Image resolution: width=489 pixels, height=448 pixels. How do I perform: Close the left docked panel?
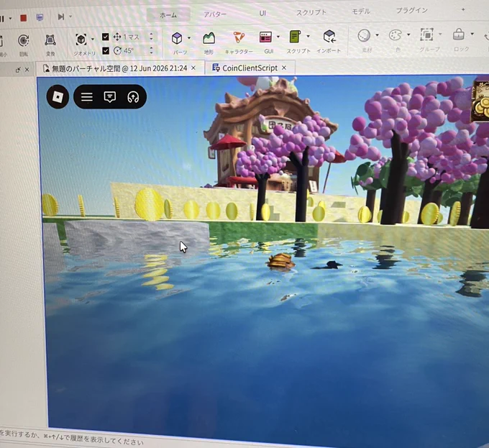coord(27,70)
